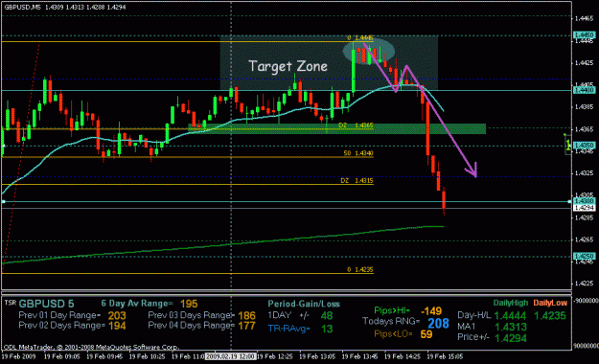Click the 1.4285 price axis label
This screenshot has width=599, height=364.
click(x=584, y=217)
